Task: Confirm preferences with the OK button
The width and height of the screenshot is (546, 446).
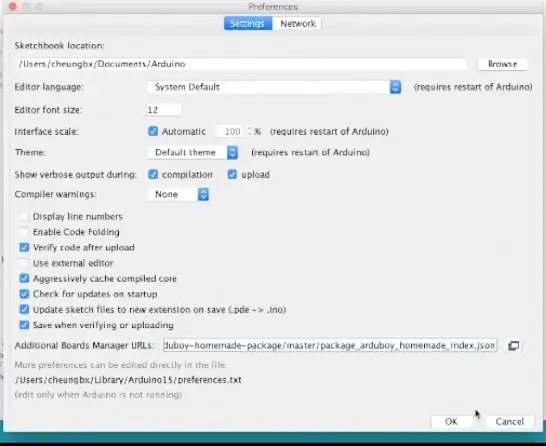Action: 451,422
